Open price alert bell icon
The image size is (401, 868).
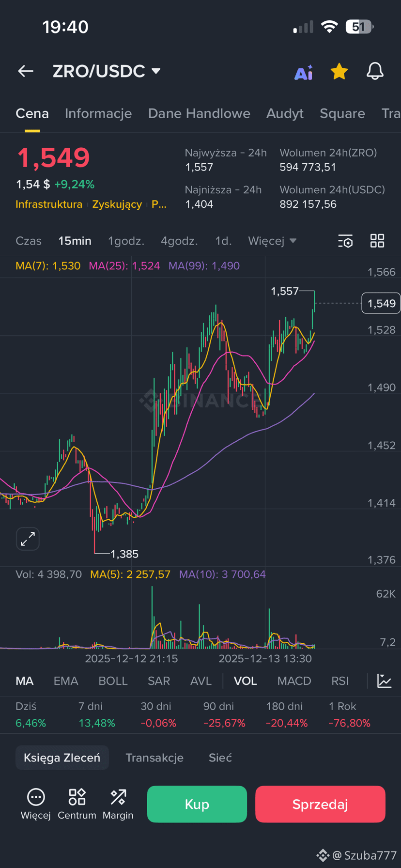(x=375, y=71)
